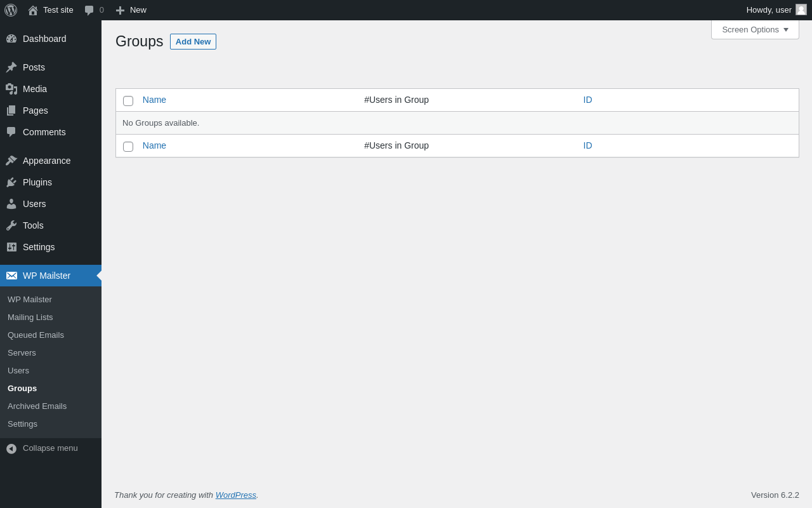Open the WP Mailster top-level menu
The image size is (812, 508).
pos(51,276)
